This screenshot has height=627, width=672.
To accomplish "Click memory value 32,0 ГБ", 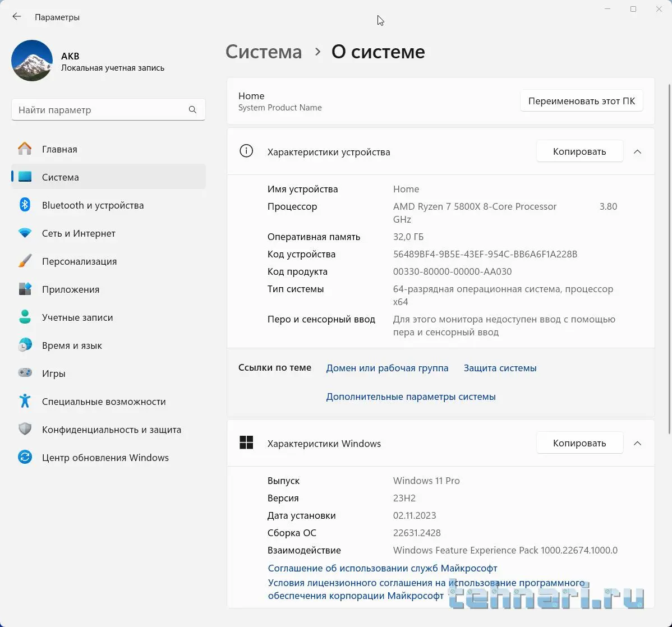I will tap(408, 237).
